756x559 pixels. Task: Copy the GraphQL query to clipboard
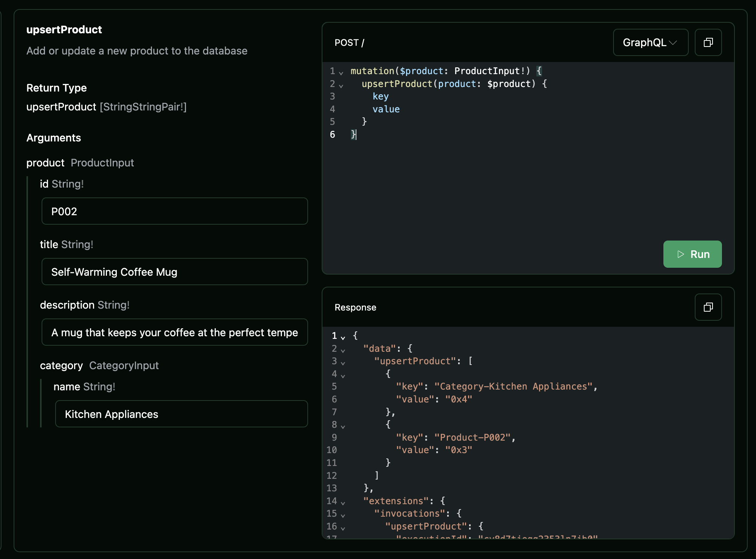[x=708, y=42]
